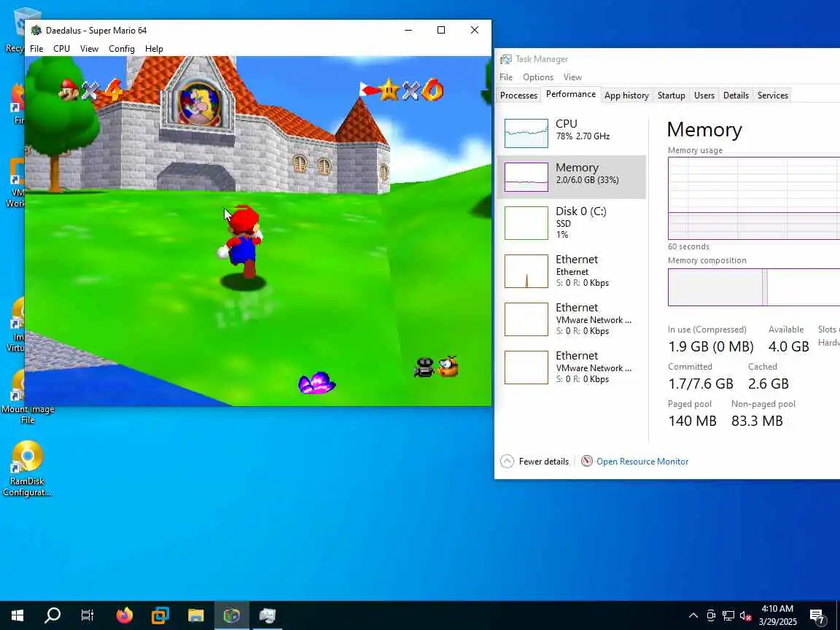The width and height of the screenshot is (840, 630).
Task: Collapse Task Manager with Fewer details
Action: [x=534, y=462]
